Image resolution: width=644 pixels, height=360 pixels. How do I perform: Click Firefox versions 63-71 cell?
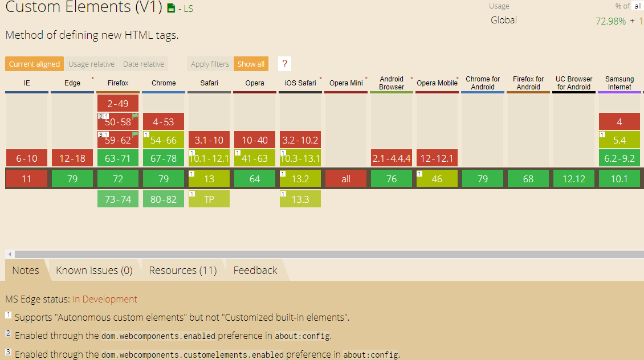pos(118,158)
